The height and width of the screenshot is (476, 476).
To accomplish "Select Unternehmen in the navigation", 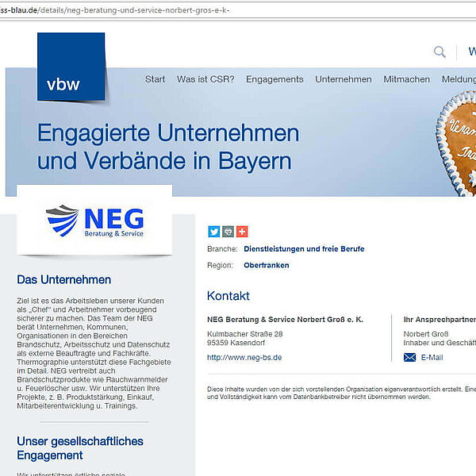I will coord(344,79).
